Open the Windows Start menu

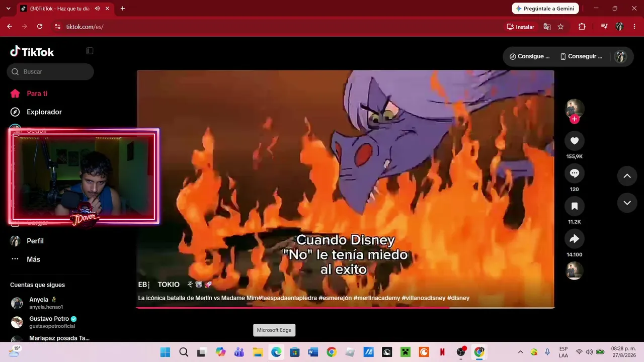coord(165,352)
